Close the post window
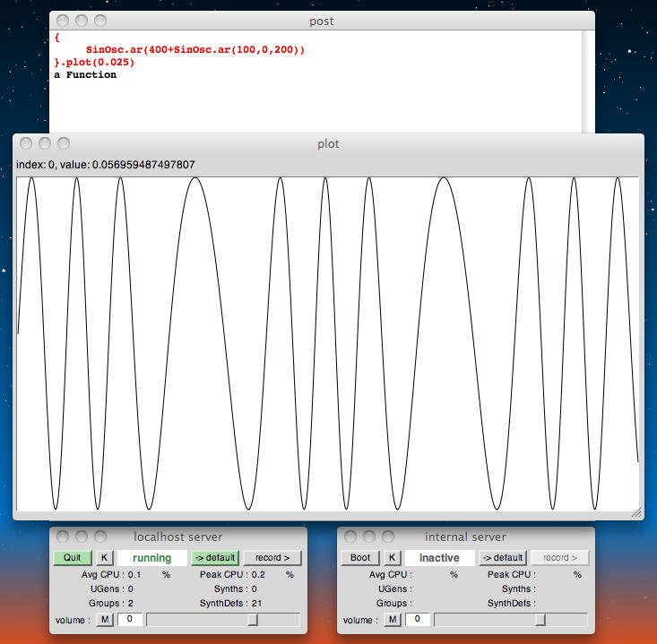This screenshot has height=644, width=657. tap(62, 20)
